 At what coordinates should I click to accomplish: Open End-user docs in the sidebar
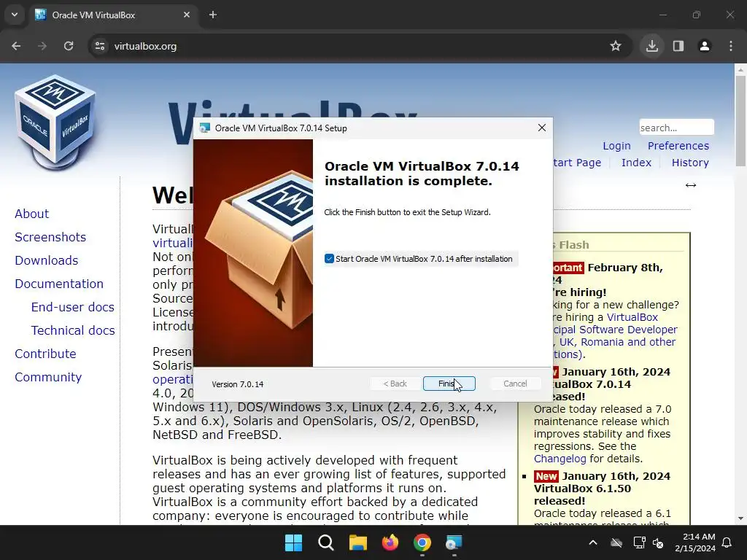[x=72, y=307]
